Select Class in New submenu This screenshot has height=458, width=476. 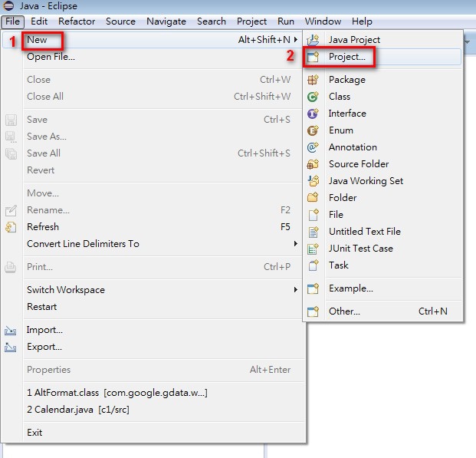click(x=382, y=97)
